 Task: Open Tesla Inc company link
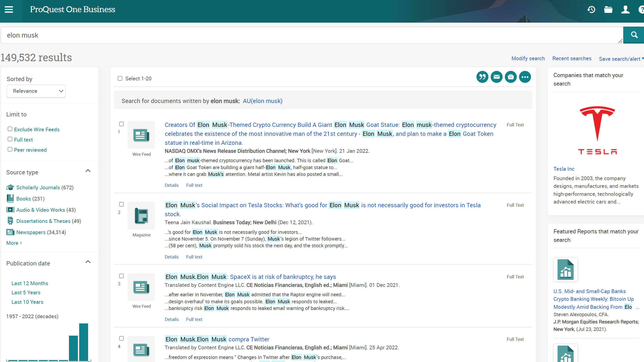(x=564, y=169)
